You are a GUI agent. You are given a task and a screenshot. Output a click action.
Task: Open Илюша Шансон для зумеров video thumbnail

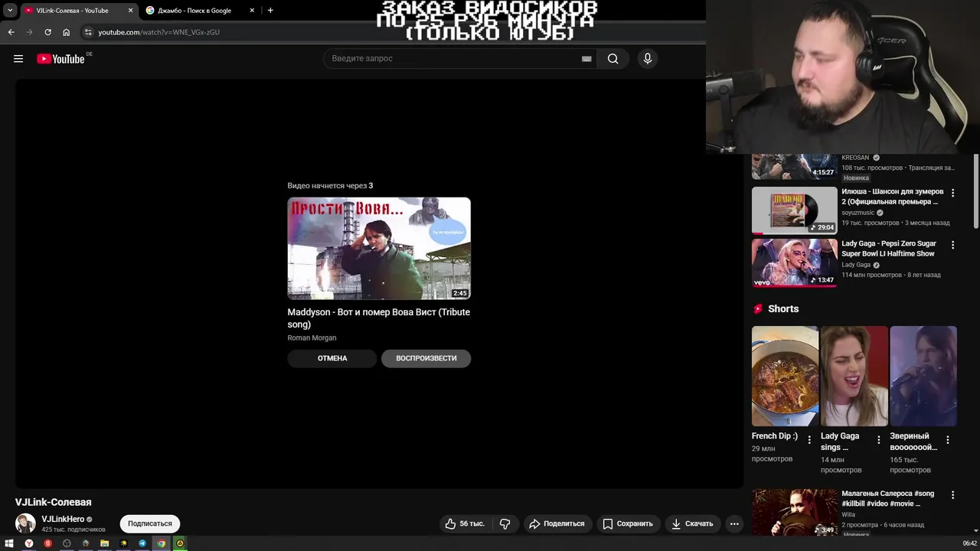(x=794, y=210)
